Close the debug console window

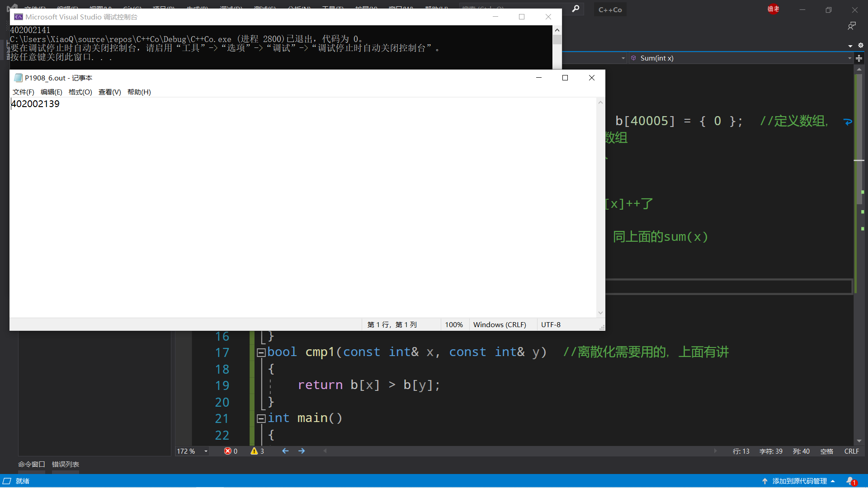(x=548, y=17)
